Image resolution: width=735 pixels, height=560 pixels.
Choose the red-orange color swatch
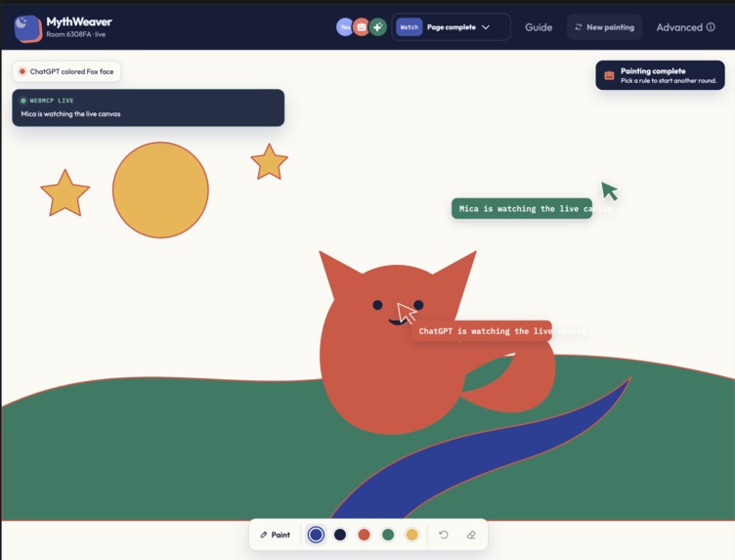pyautogui.click(x=364, y=535)
